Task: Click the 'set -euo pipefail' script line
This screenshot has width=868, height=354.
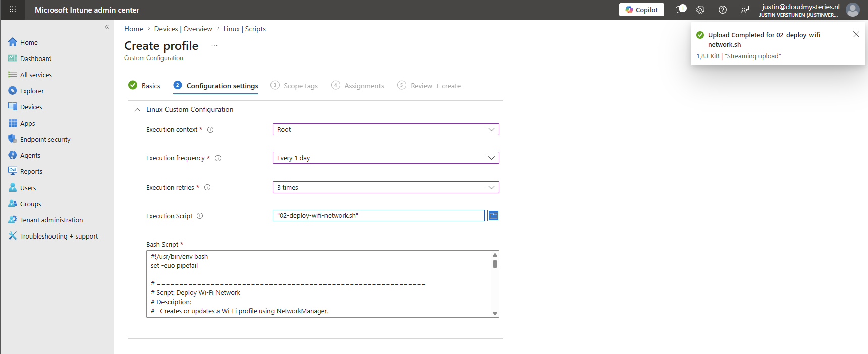Action: click(174, 266)
